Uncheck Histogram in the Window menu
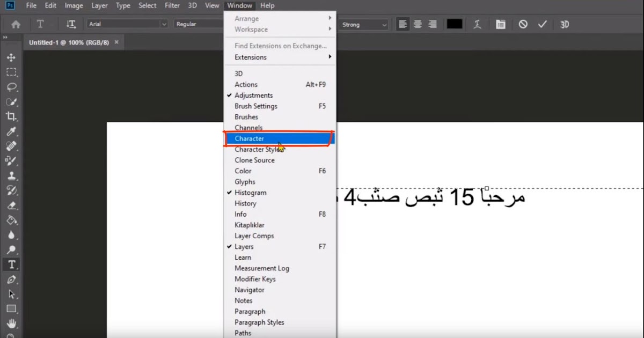Image resolution: width=644 pixels, height=338 pixels. [x=280, y=193]
